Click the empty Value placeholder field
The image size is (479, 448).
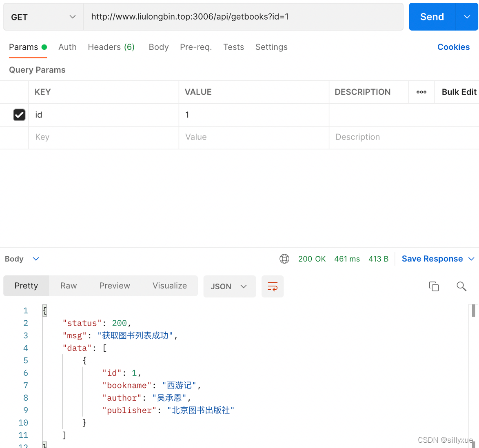[x=254, y=137]
